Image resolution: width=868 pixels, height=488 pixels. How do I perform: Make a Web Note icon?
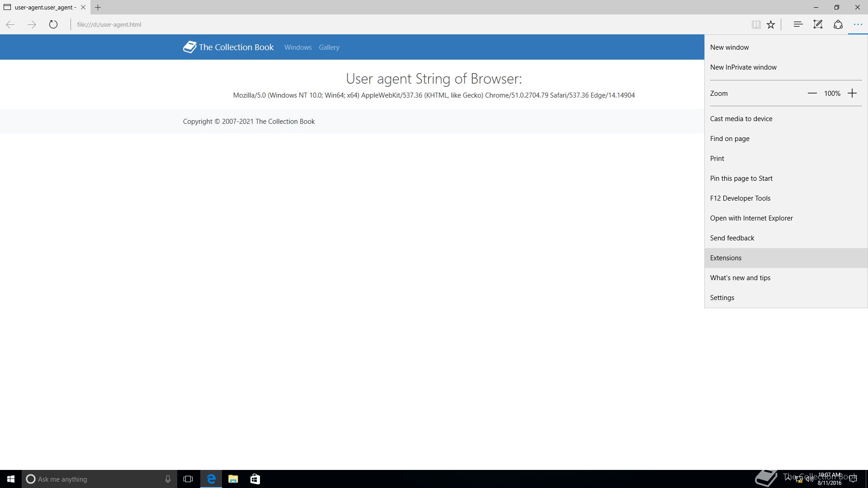click(818, 24)
